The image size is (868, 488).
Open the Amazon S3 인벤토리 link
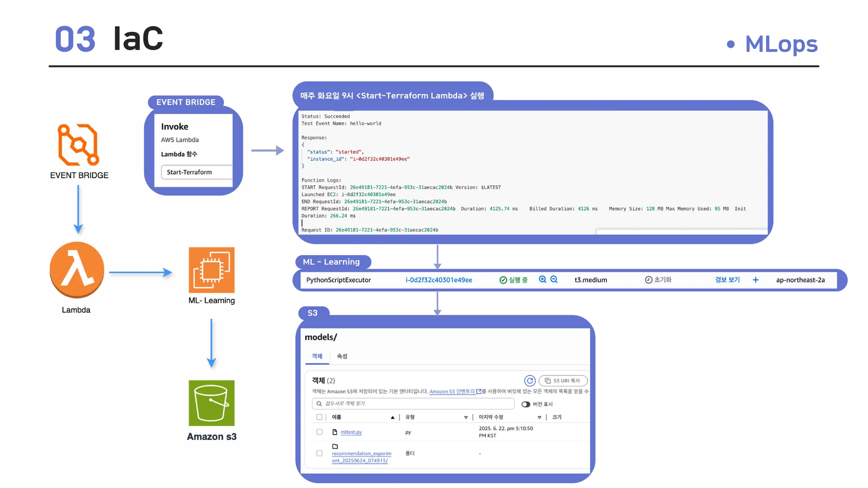point(452,391)
